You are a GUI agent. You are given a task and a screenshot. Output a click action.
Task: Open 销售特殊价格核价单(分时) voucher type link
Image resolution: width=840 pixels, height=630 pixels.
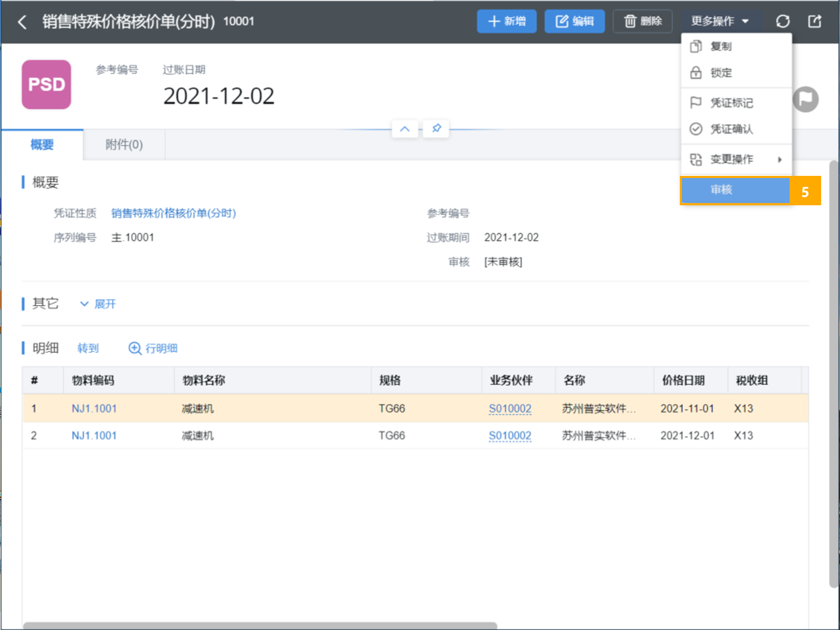173,213
